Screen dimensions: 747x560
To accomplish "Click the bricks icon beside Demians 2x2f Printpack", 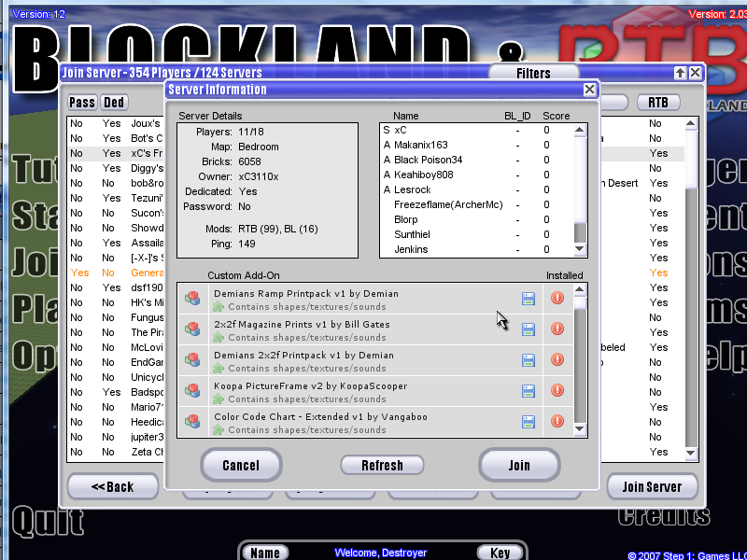I will (x=192, y=360).
